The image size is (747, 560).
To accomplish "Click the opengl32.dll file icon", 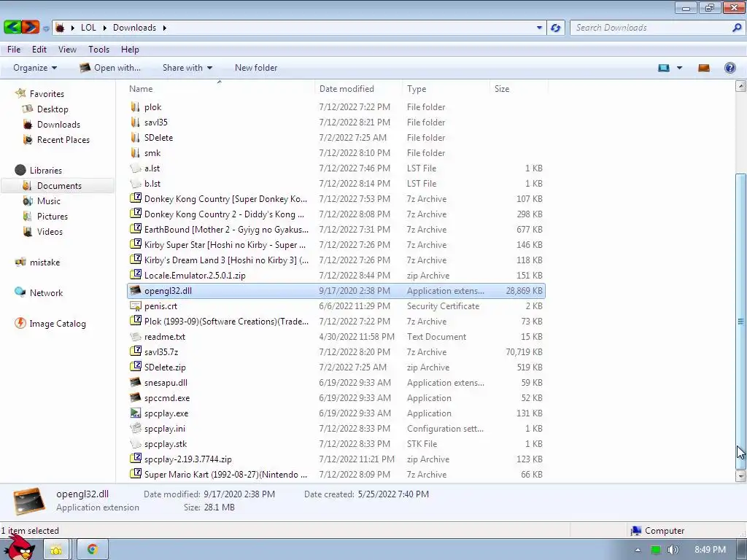I will pyautogui.click(x=135, y=290).
